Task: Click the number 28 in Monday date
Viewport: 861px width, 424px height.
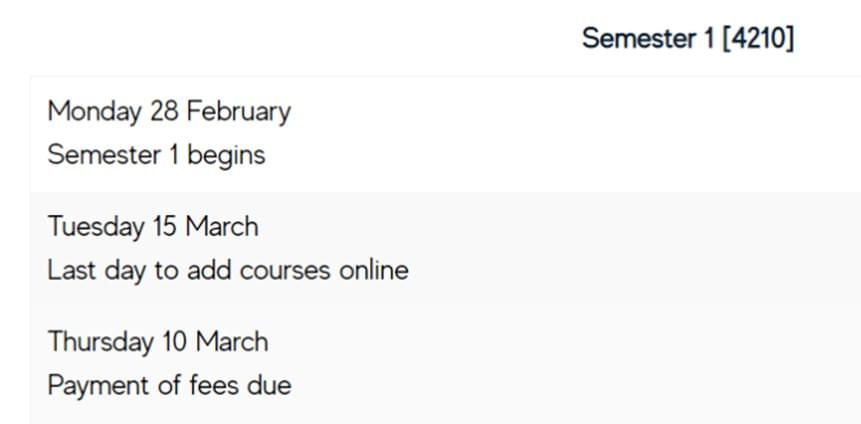Action: [x=164, y=111]
